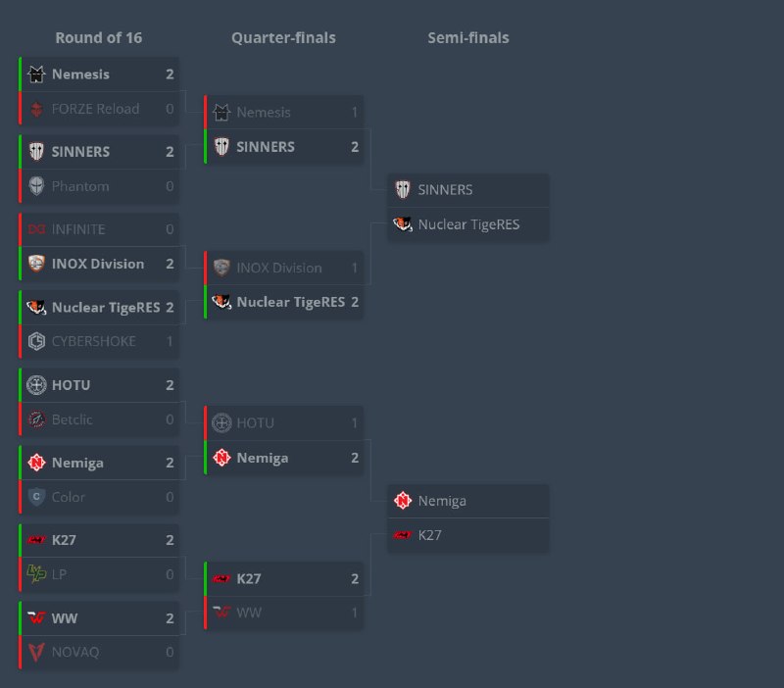
Task: Click the Nemiga logo in Semi-finals
Action: coord(403,501)
